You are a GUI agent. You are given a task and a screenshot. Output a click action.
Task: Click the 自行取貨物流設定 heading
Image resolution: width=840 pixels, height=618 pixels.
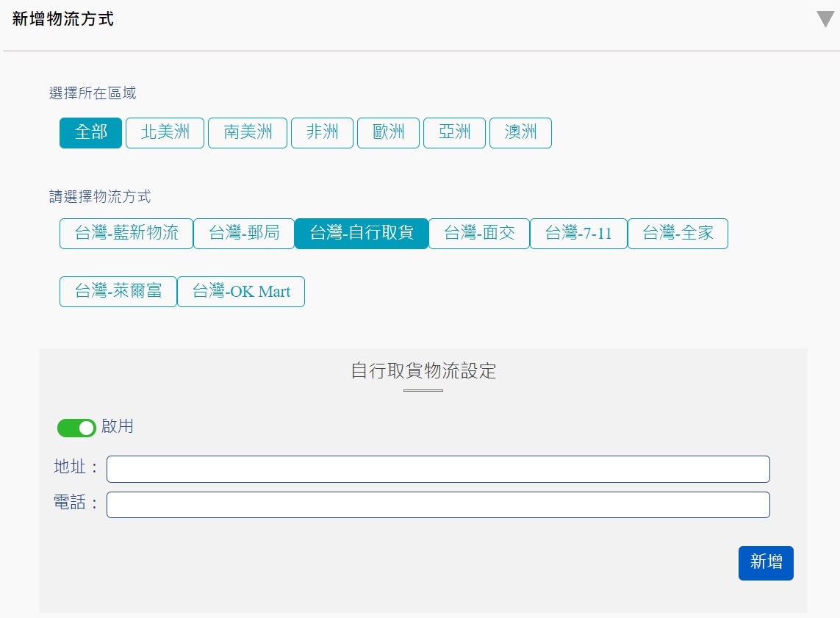423,370
